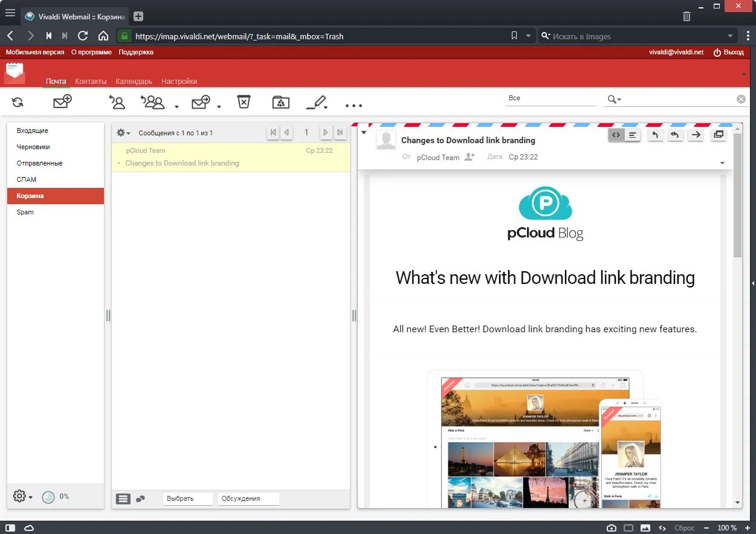756x534 pixels.
Task: Go back in browser history
Action: [x=10, y=36]
